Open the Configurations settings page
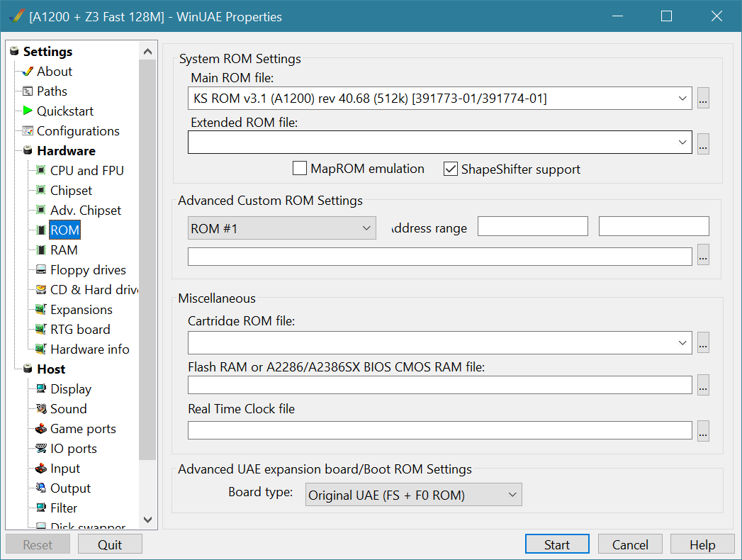 point(78,131)
